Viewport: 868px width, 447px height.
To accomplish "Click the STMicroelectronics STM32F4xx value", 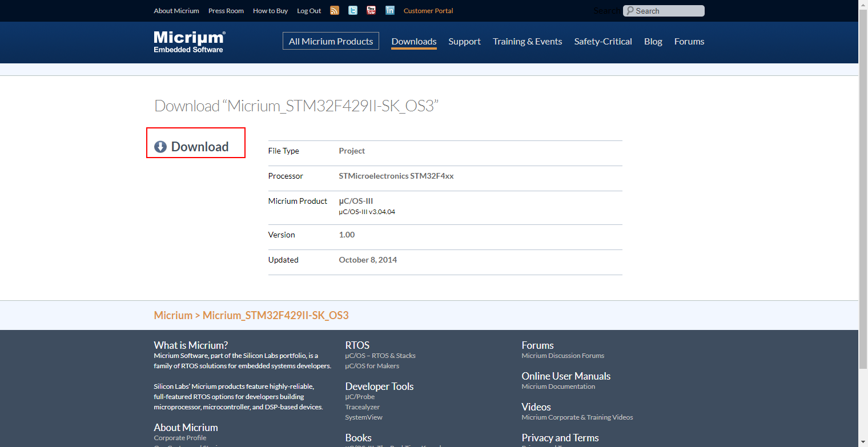I will pyautogui.click(x=396, y=176).
